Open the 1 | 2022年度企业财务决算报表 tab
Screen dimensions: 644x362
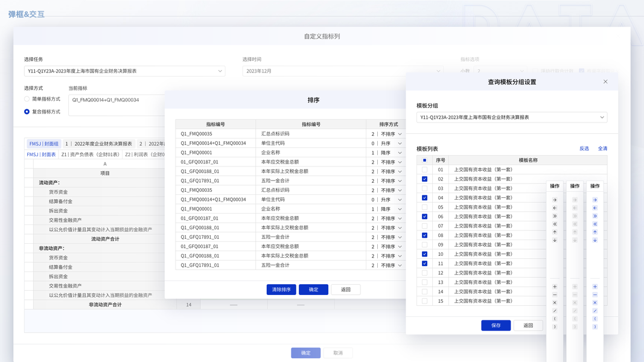point(98,144)
